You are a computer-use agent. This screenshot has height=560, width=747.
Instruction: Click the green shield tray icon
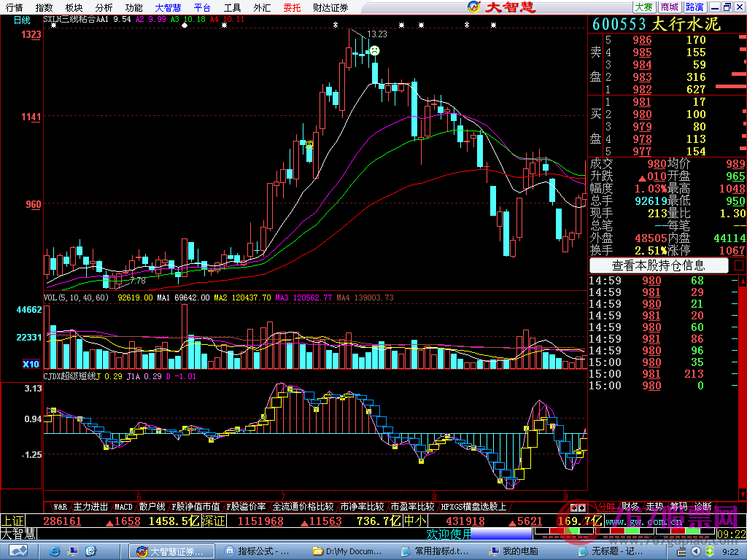tap(709, 551)
